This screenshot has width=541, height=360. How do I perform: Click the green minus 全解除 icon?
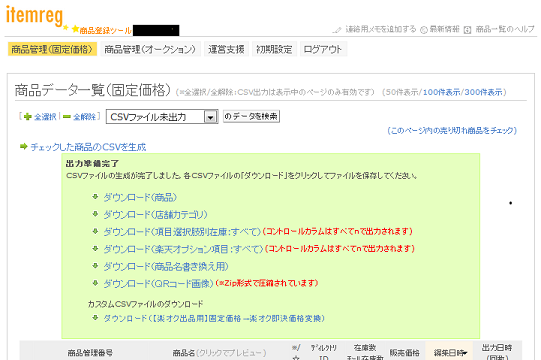(67, 117)
